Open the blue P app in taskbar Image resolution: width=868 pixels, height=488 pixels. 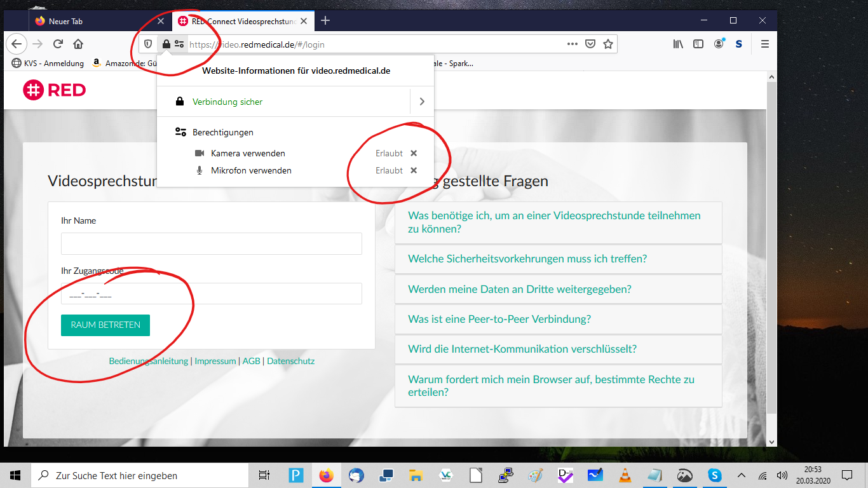pyautogui.click(x=296, y=475)
